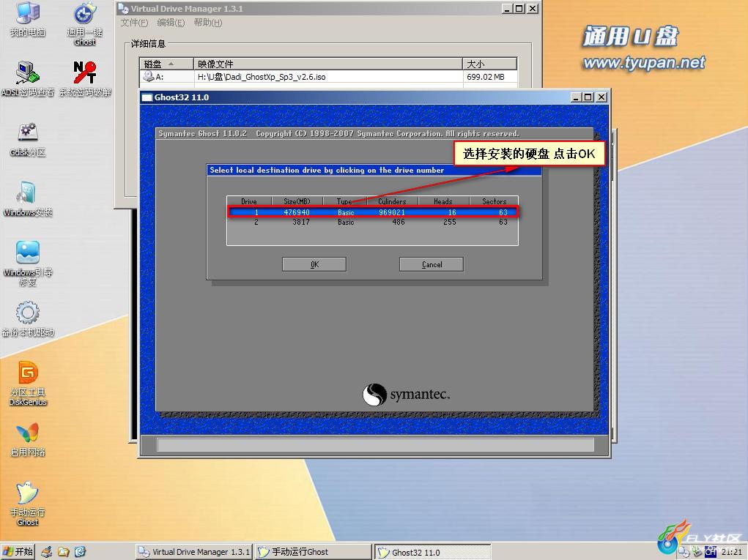This screenshot has height=560, width=748.
Task: Click the Ghost32 window title bar icon
Action: [147, 97]
